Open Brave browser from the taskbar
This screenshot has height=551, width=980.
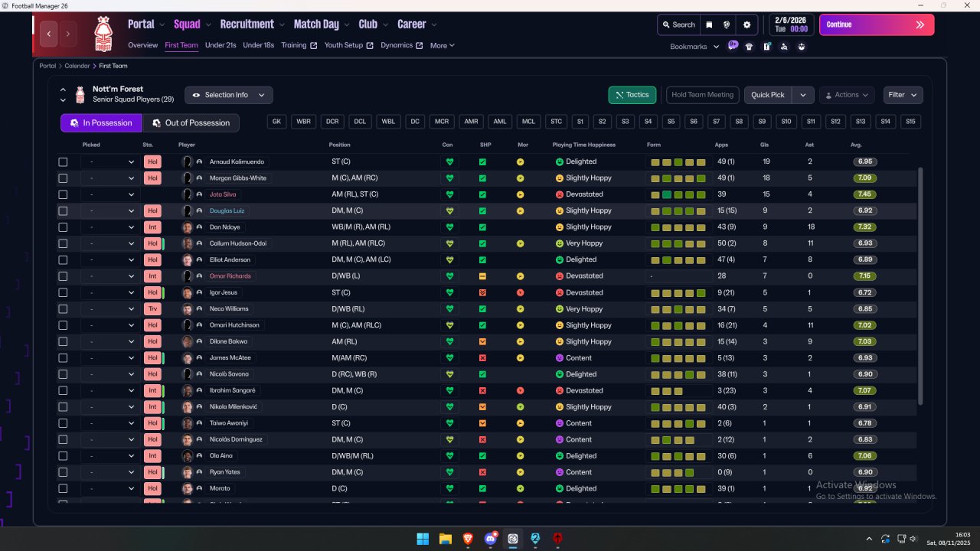pos(468,539)
